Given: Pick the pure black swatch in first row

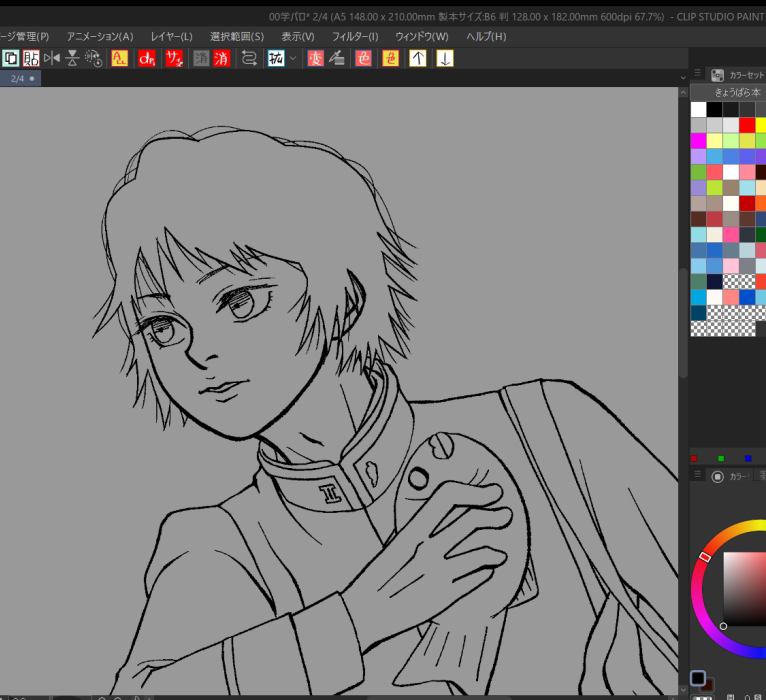Looking at the screenshot, I should pyautogui.click(x=715, y=109).
